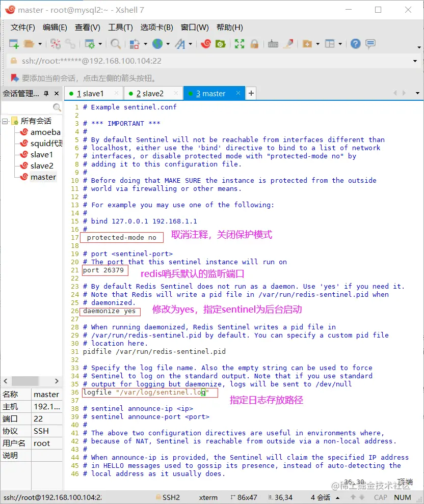Open the 编辑(E) menu
Viewport: 424px width, 504px height.
pos(55,27)
